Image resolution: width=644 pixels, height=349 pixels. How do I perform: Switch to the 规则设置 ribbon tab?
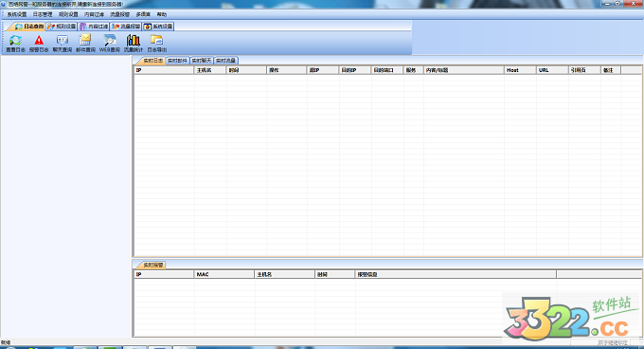[62, 27]
